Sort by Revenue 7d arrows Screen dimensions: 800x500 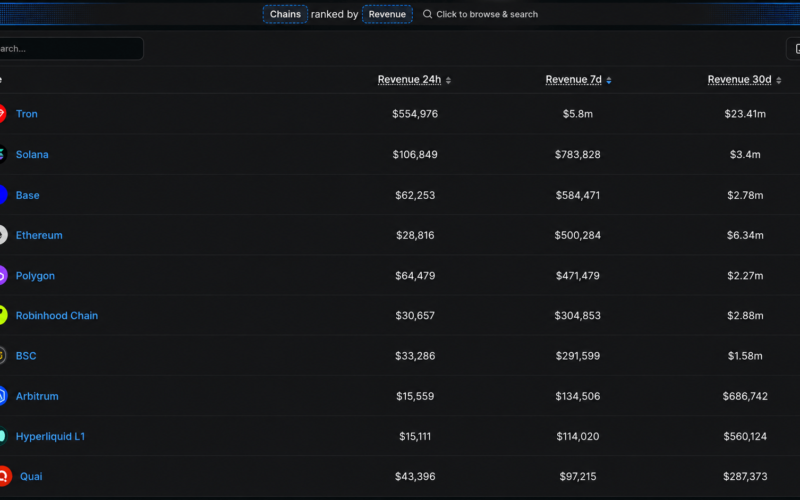pyautogui.click(x=609, y=80)
